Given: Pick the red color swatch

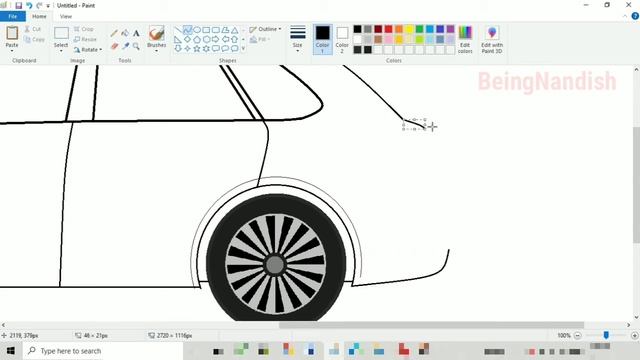Looking at the screenshot, I should click(389, 29).
